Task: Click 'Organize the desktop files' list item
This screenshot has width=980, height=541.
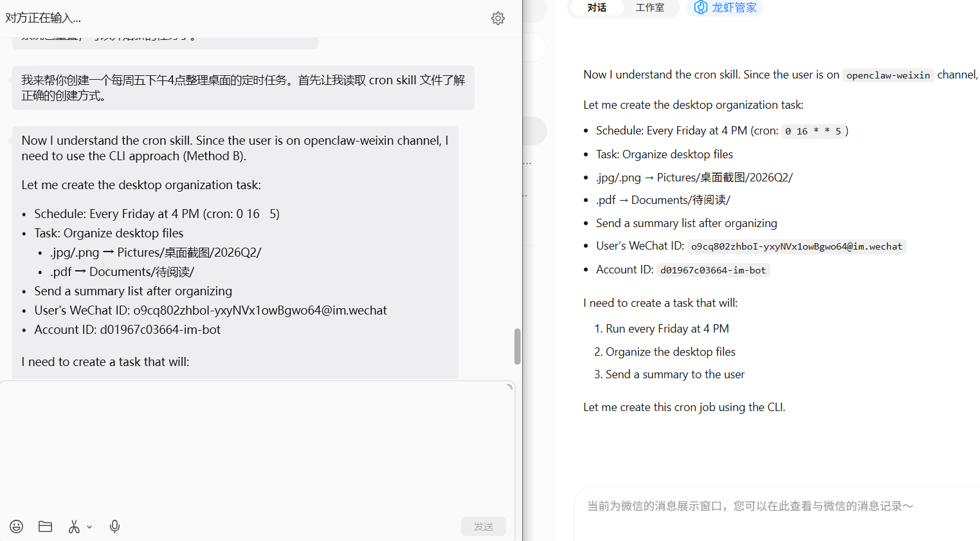Action: click(x=671, y=352)
